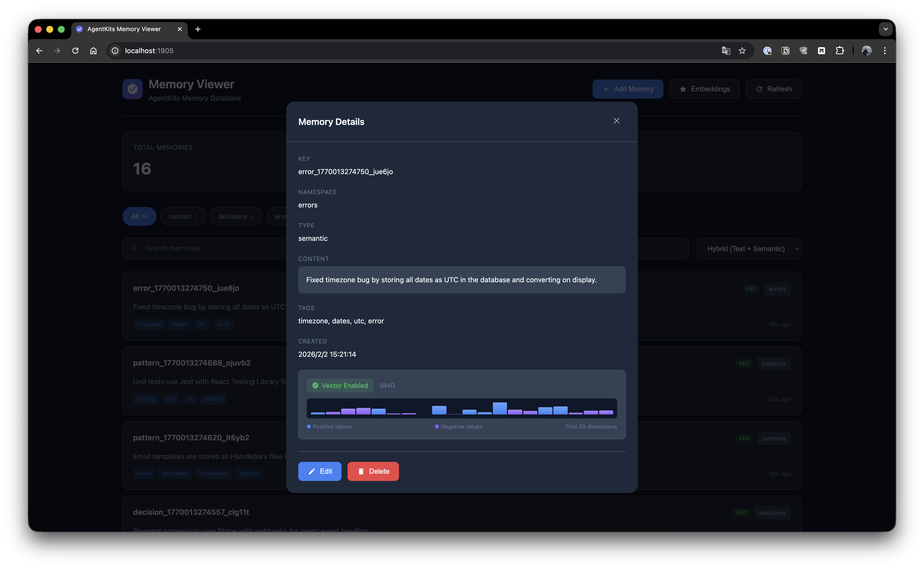Viewport: 924px width, 569px height.
Task: Open the Chrome three-dot menu
Action: point(885,51)
